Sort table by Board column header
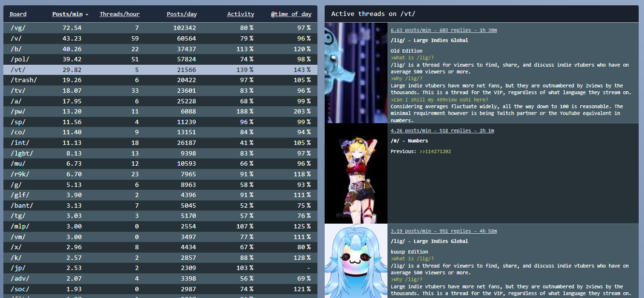 (x=18, y=14)
